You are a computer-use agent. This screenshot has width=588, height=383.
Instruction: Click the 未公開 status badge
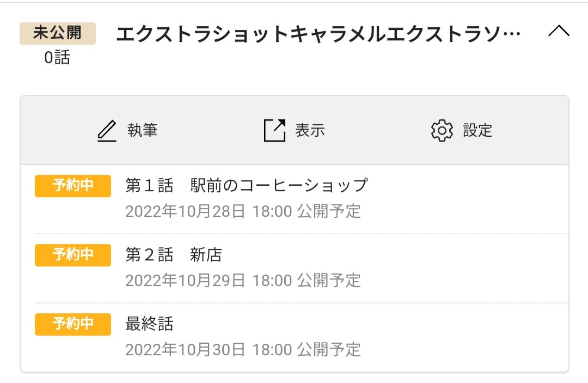click(x=57, y=33)
